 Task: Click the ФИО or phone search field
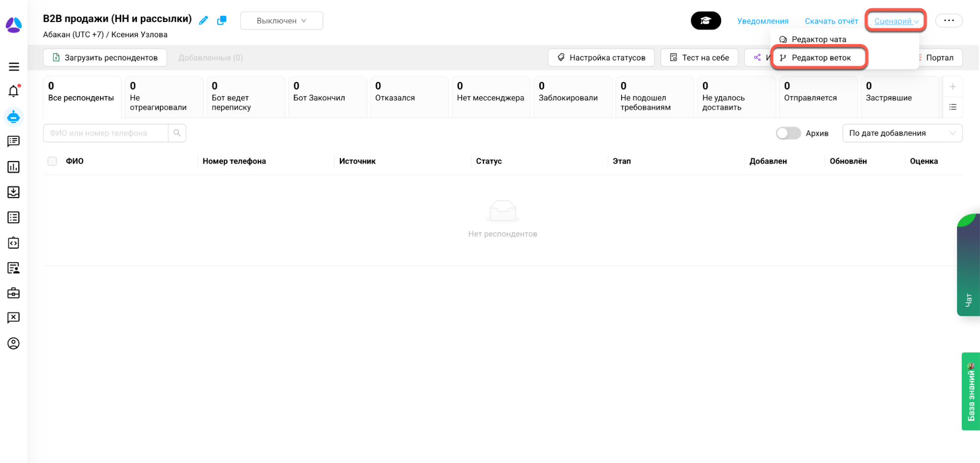click(x=106, y=133)
